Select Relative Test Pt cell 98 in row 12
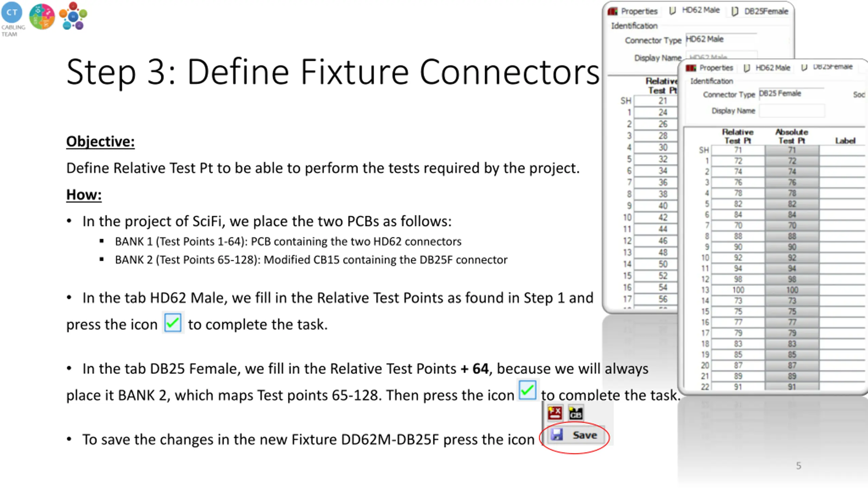The height and width of the screenshot is (488, 868). (738, 279)
